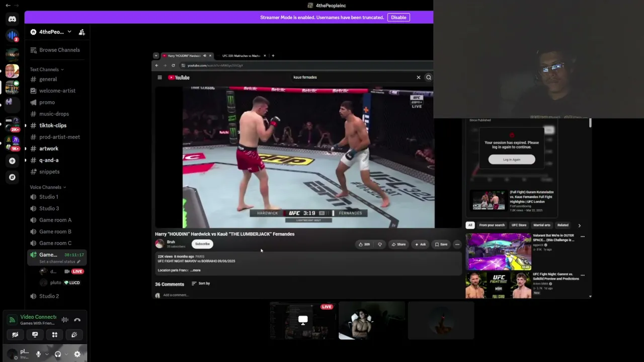Go back using the Discord title bar arrow
The image size is (644, 362).
(8, 6)
